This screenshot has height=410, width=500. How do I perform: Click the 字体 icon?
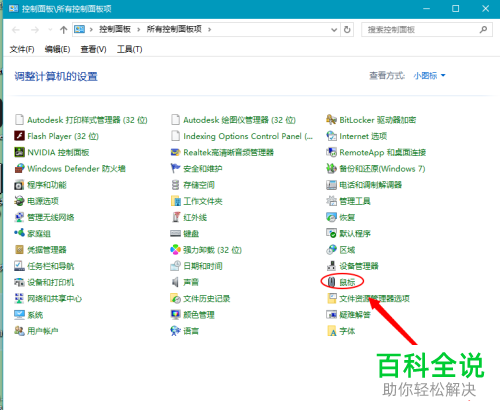pos(332,331)
